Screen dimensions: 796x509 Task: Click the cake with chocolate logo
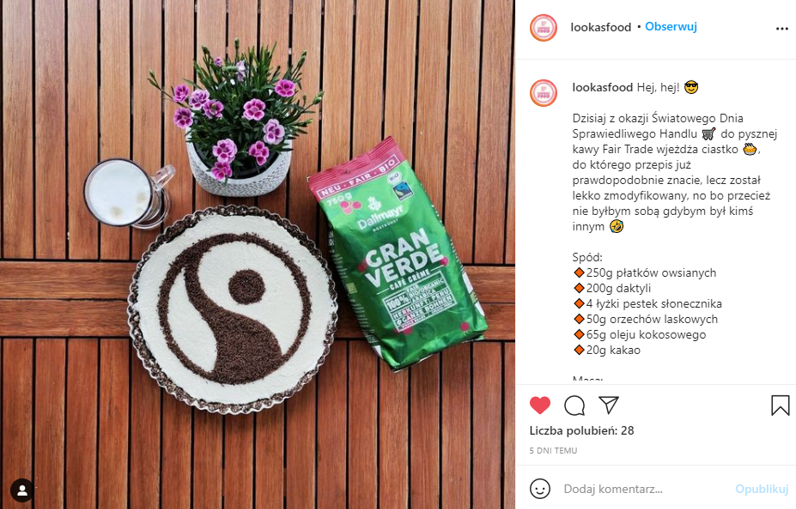pyautogui.click(x=233, y=309)
